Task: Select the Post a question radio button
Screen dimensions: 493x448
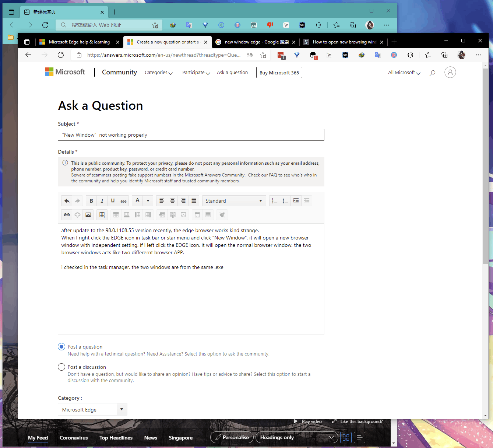Action: (x=61, y=347)
